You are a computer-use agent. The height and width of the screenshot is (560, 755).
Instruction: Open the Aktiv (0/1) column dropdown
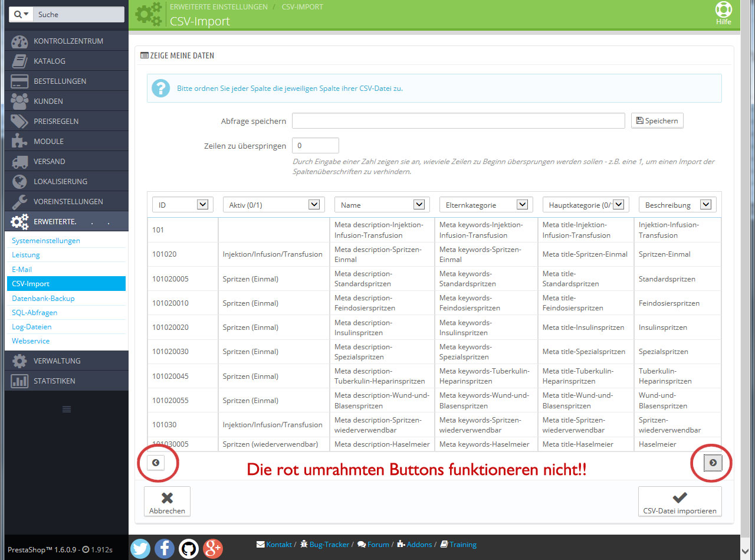[x=274, y=205]
